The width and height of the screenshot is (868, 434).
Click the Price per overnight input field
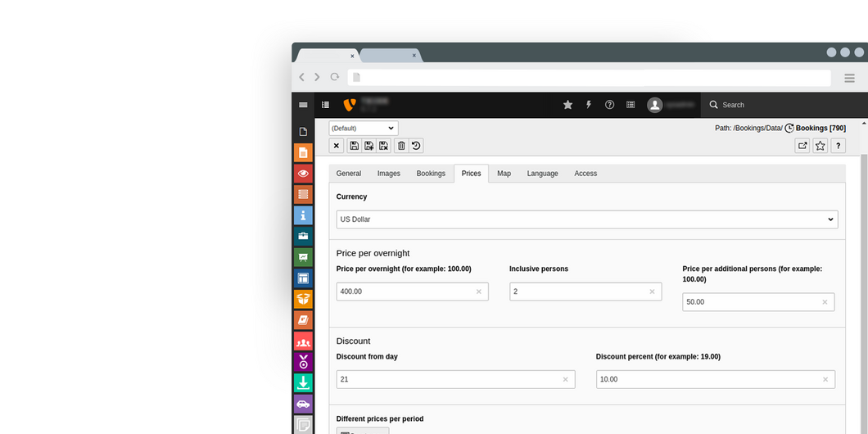405,292
